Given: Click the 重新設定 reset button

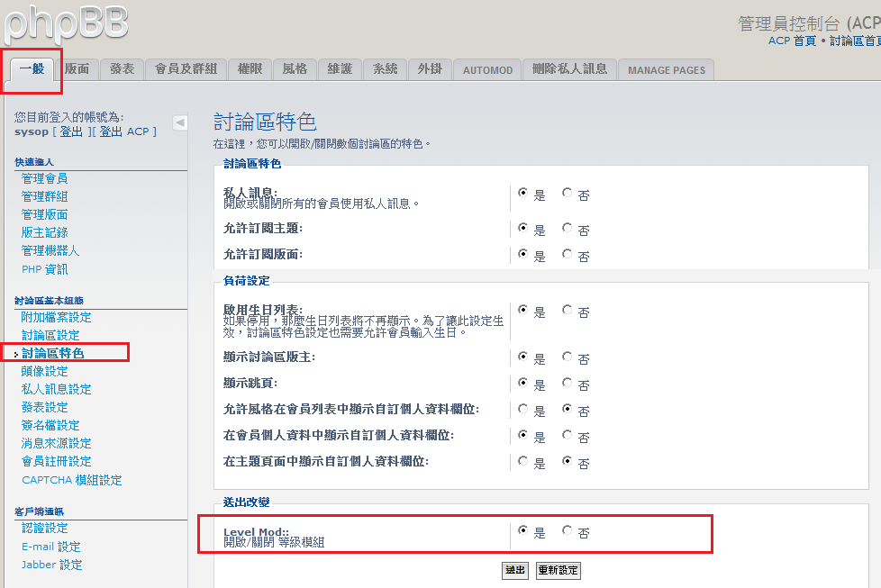Looking at the screenshot, I should point(558,570).
